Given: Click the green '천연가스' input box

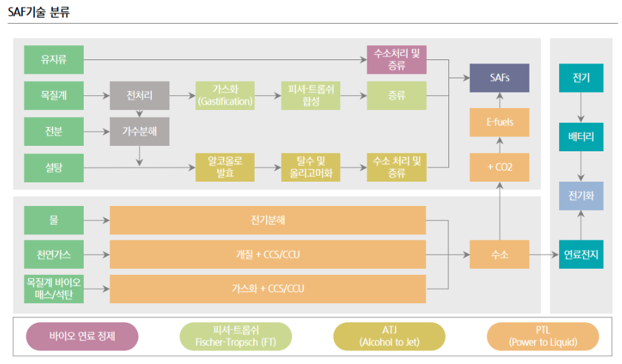Looking at the screenshot, I should [54, 254].
